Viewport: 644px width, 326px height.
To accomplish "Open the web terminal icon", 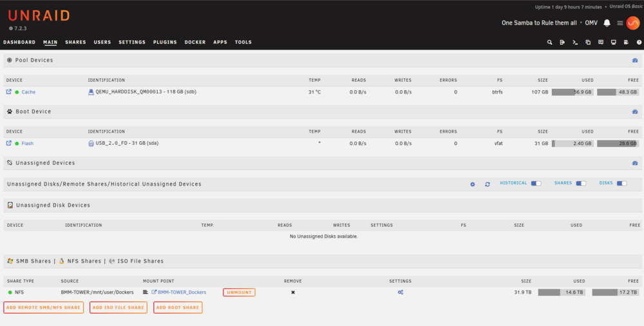I will (x=575, y=43).
